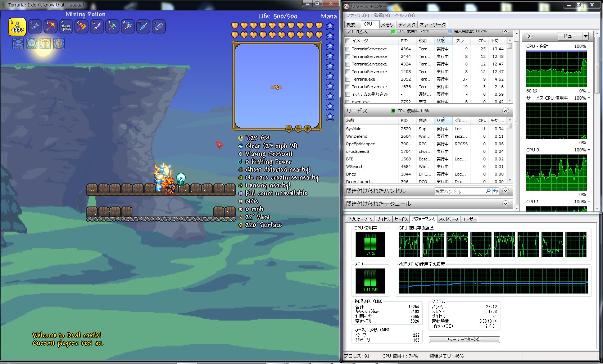Select the SysMain service row

pyautogui.click(x=426, y=129)
